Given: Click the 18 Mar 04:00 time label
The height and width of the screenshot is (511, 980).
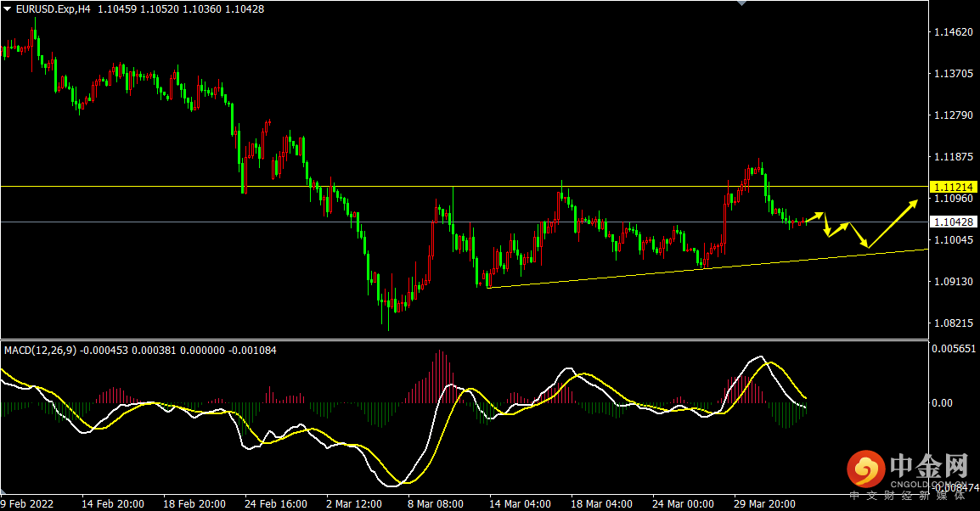Looking at the screenshot, I should pyautogui.click(x=601, y=503).
